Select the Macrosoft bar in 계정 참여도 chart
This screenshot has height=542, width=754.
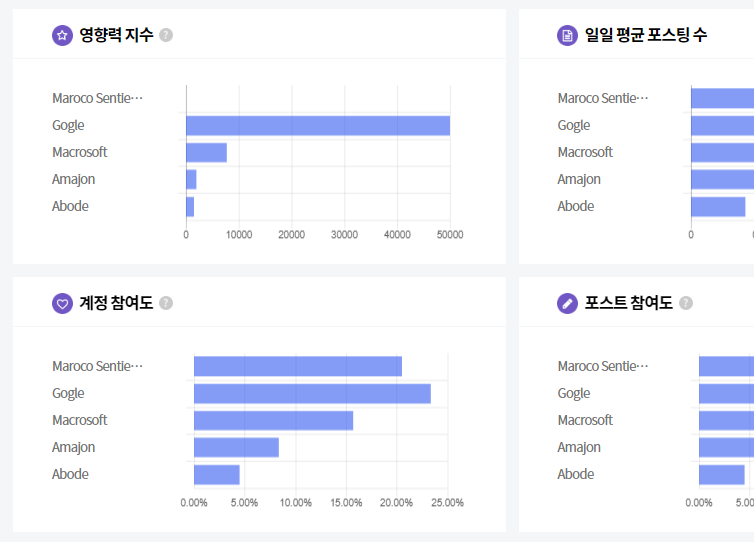tap(273, 420)
